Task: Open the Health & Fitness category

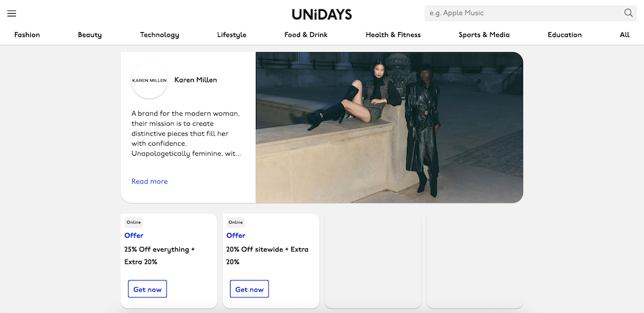Action: (x=393, y=35)
